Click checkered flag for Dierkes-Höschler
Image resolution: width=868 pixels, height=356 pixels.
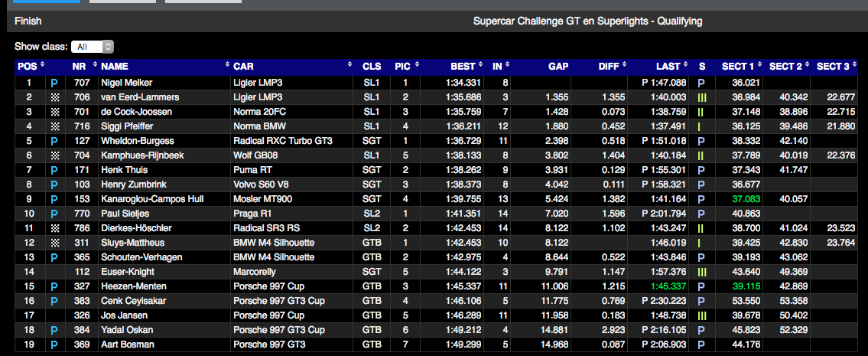[x=54, y=228]
